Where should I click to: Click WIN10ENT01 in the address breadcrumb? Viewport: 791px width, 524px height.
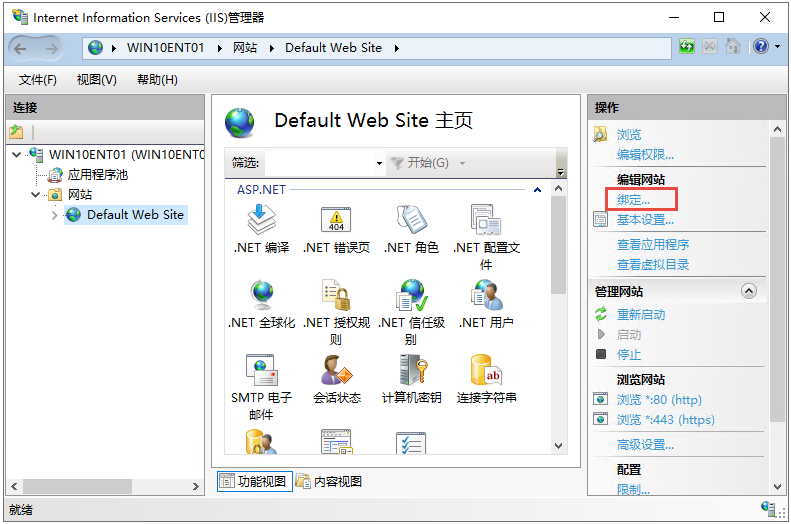[165, 48]
